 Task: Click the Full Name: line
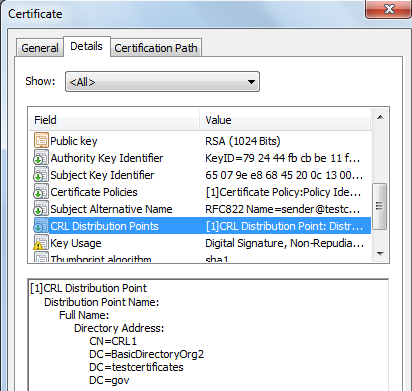[x=84, y=315]
